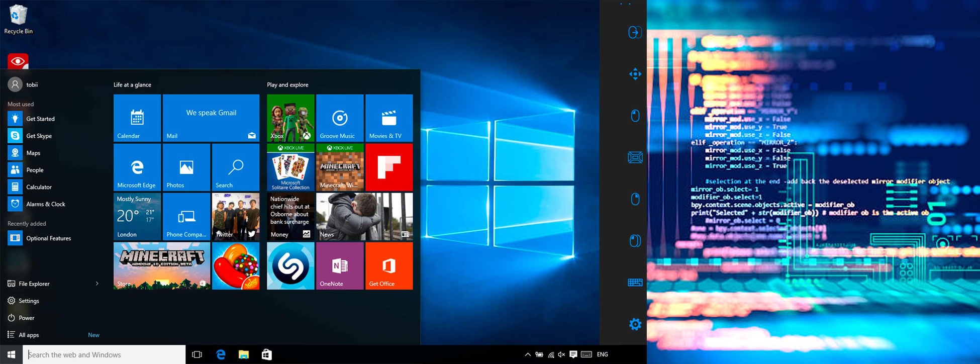The image size is (980, 364).
Task: Open the Photos tile
Action: [186, 167]
